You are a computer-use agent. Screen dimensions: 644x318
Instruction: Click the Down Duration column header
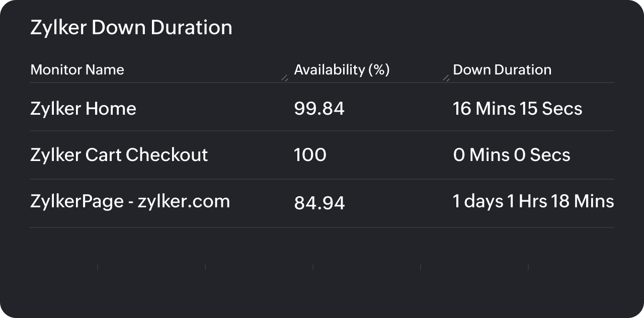[502, 69]
